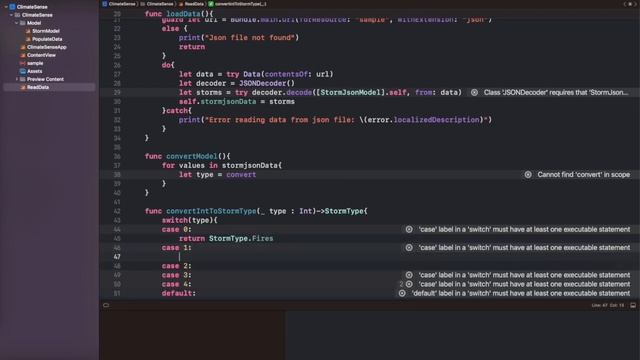Click line number 47 in gutter
The width and height of the screenshot is (640, 360).
click(x=117, y=257)
